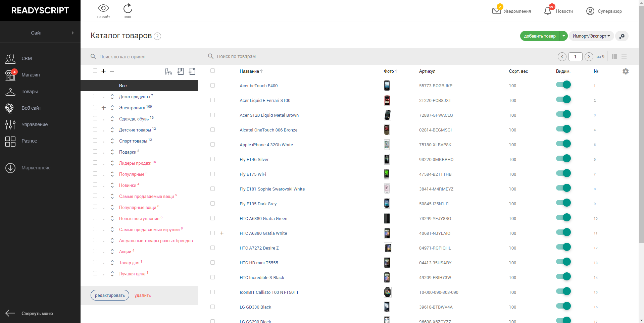The image size is (644, 323).
Task: Click the first of three icons above category tree
Action: (x=168, y=71)
